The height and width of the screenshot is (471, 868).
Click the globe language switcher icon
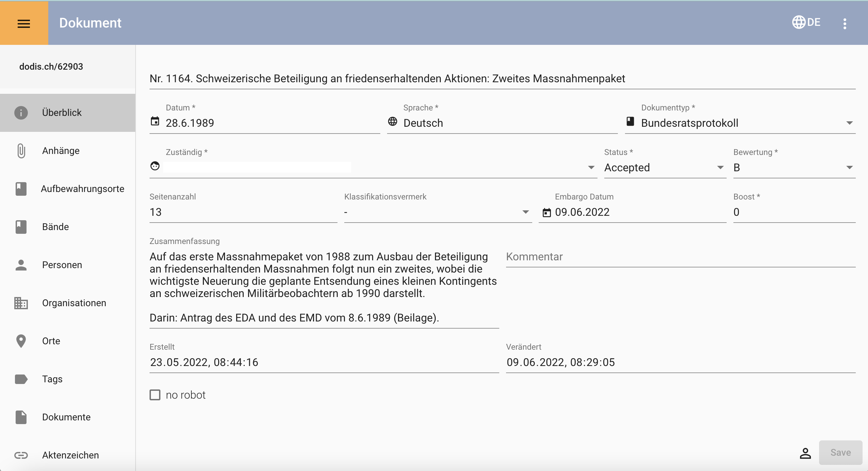799,22
